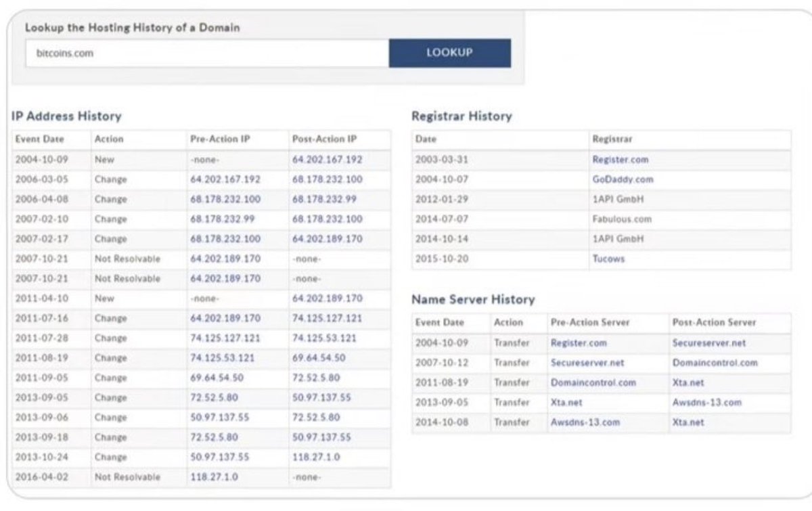Image resolution: width=812 pixels, height=511 pixels.
Task: Click Post-Action IP 72.52.5.80 in 2011-09-05 row
Action: [316, 377]
